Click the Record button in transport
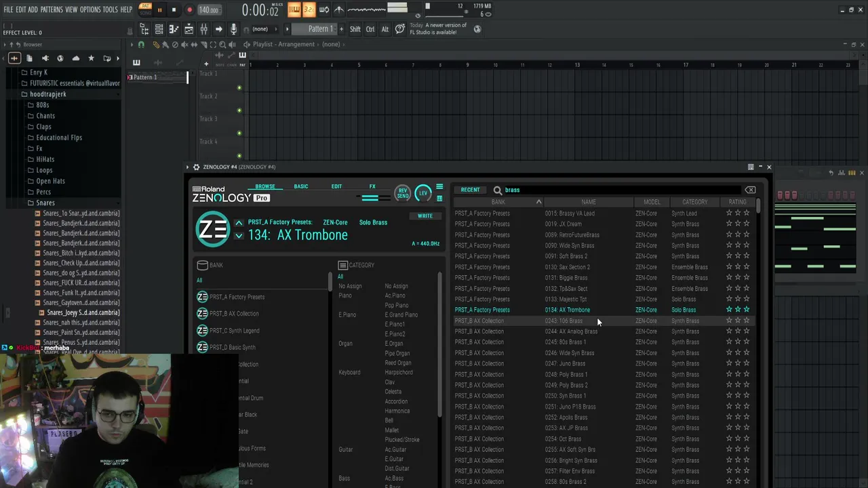 pos(189,9)
